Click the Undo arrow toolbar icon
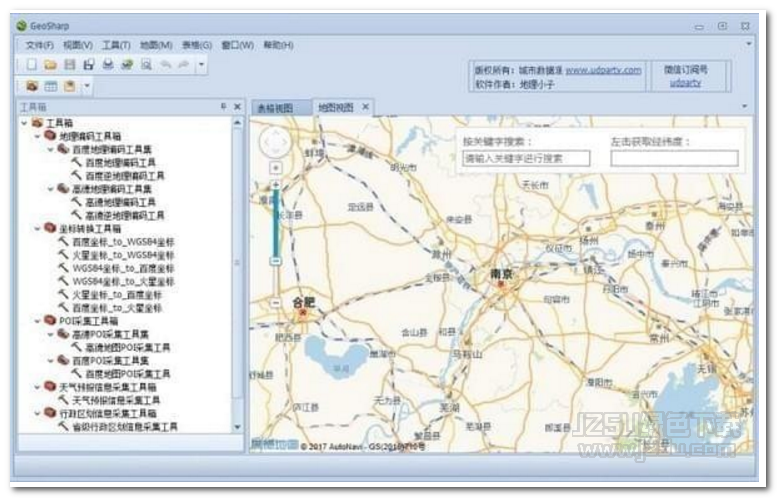This screenshot has width=777, height=498. (166, 64)
